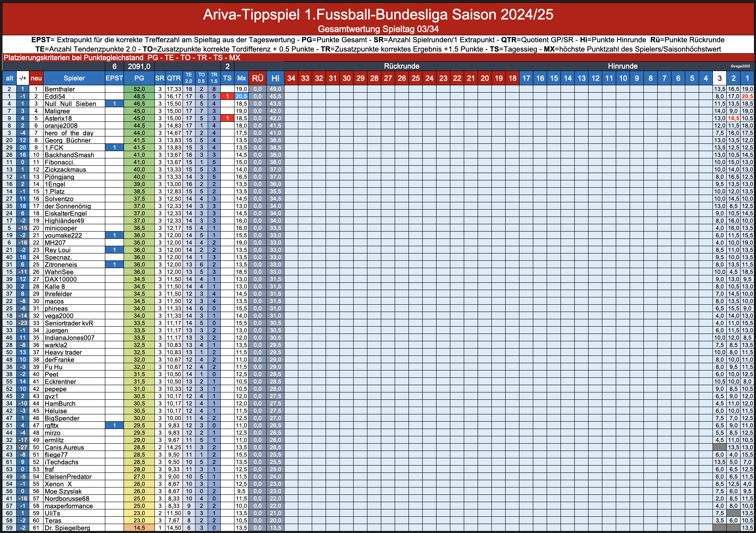Click the 'alt' column header

[x=9, y=78]
